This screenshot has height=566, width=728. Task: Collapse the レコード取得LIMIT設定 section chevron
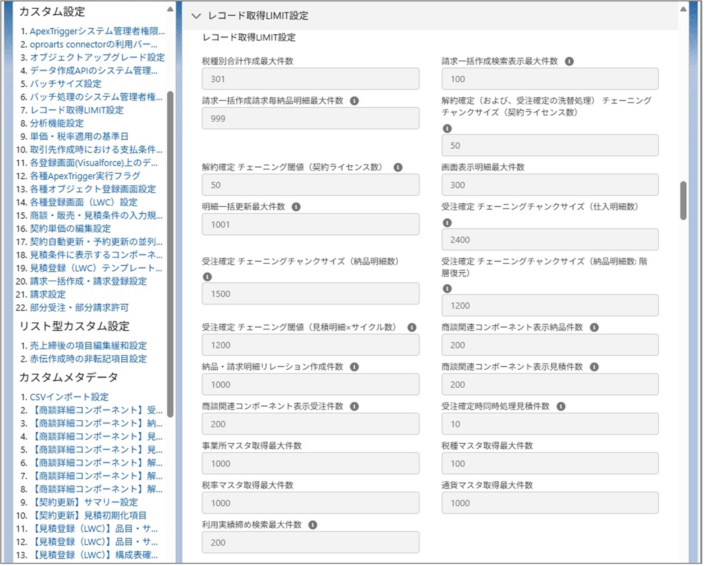point(196,16)
